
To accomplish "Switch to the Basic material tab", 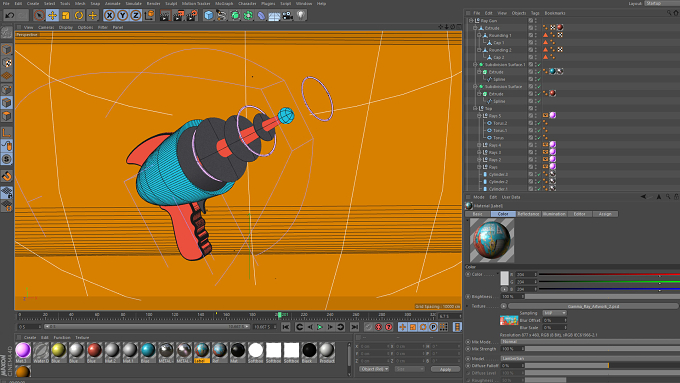I will pyautogui.click(x=477, y=214).
